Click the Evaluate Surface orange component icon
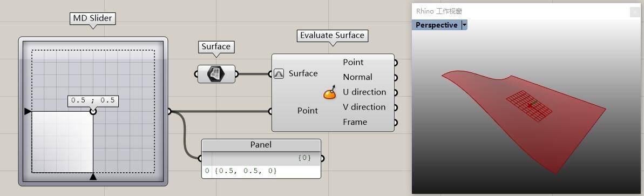 pos(330,93)
